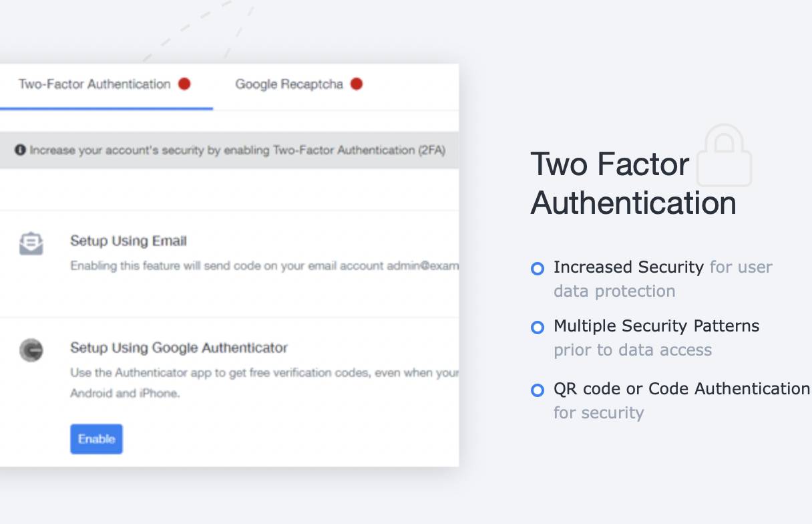The image size is (812, 524).
Task: Click red status dot beside Two-Factor Authentication
Action: (184, 84)
